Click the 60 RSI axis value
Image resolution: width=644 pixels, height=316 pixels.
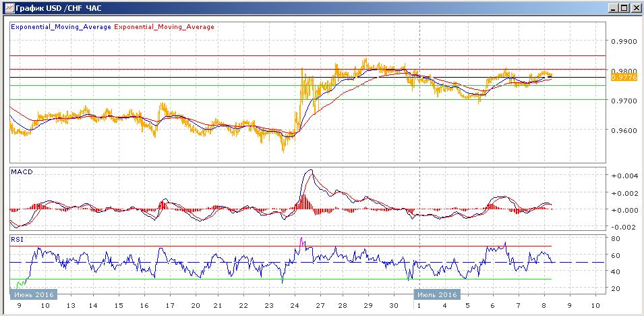(615, 255)
